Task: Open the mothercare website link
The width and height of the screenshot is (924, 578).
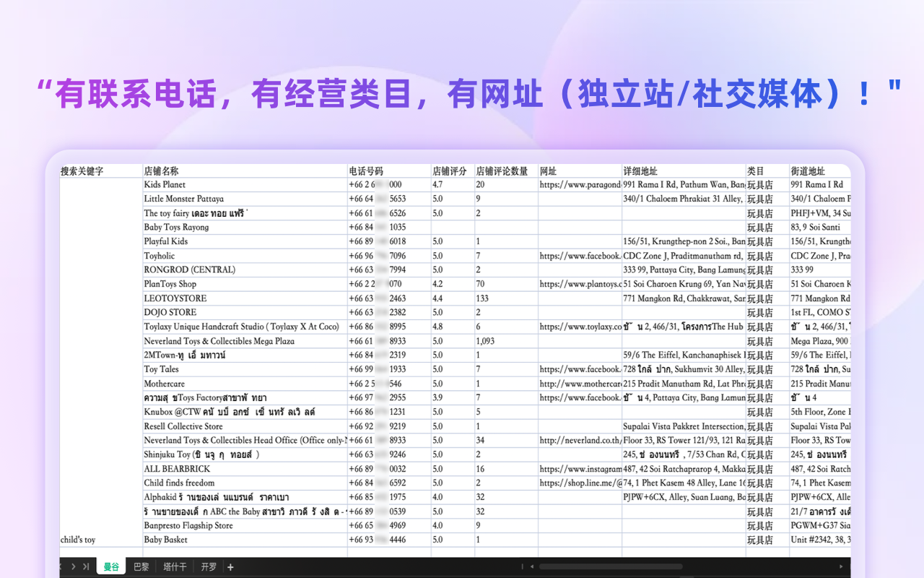Action: [577, 384]
